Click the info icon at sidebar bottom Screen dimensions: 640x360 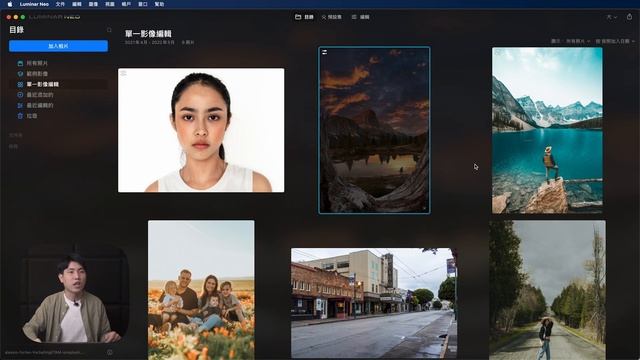(109, 352)
